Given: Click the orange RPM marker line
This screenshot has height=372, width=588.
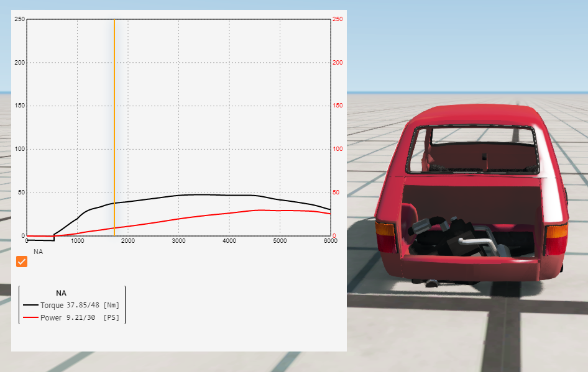Looking at the screenshot, I should click(114, 127).
